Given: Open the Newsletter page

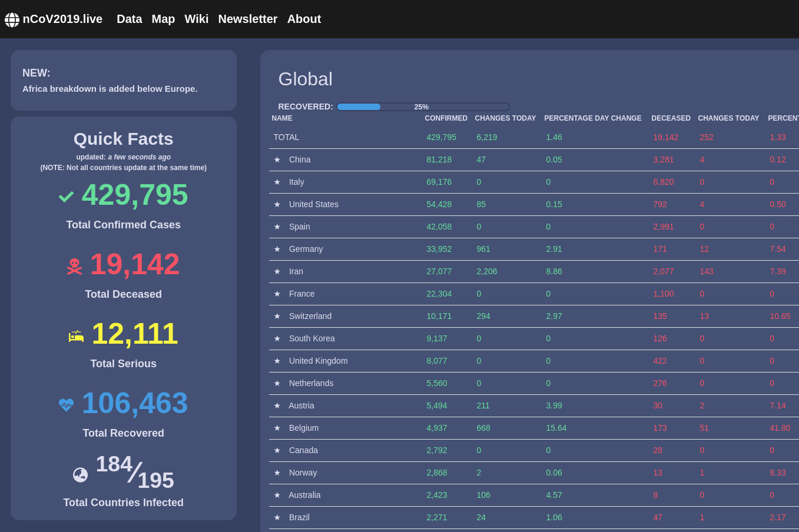Looking at the screenshot, I should (x=247, y=19).
